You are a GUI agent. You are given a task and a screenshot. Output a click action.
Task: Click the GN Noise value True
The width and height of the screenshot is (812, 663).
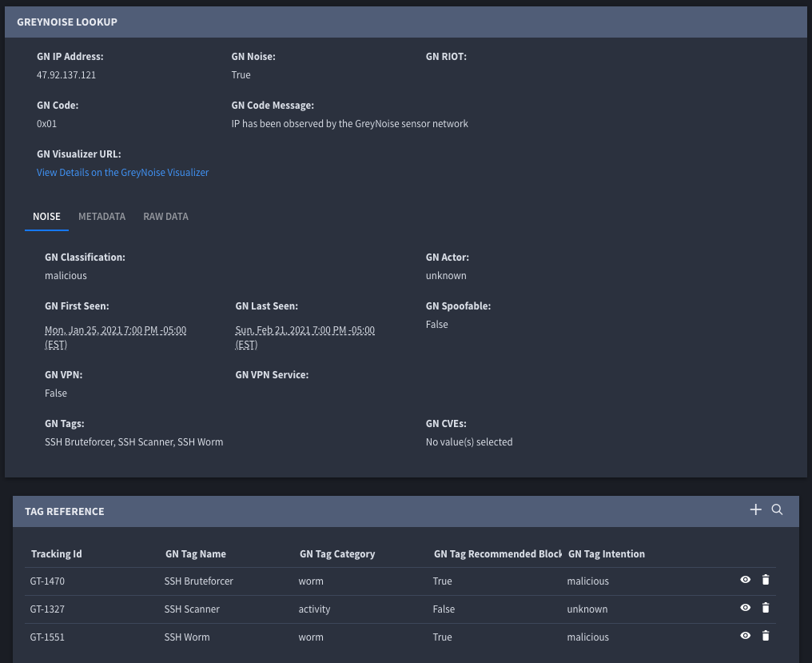(x=241, y=75)
